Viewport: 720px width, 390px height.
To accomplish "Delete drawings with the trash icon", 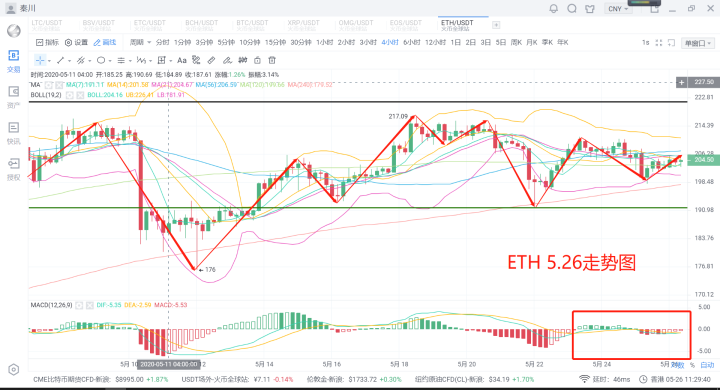I will 272,60.
